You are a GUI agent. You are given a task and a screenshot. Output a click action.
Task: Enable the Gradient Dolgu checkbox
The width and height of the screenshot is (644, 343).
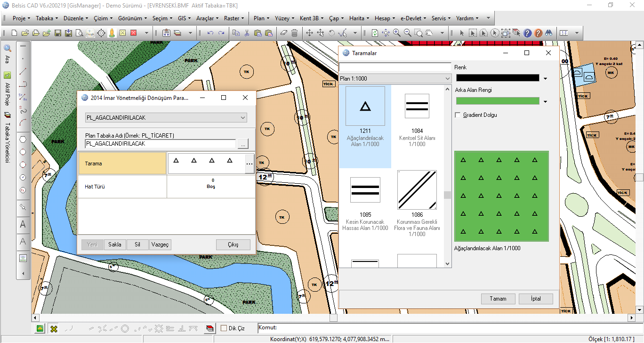[x=458, y=115]
